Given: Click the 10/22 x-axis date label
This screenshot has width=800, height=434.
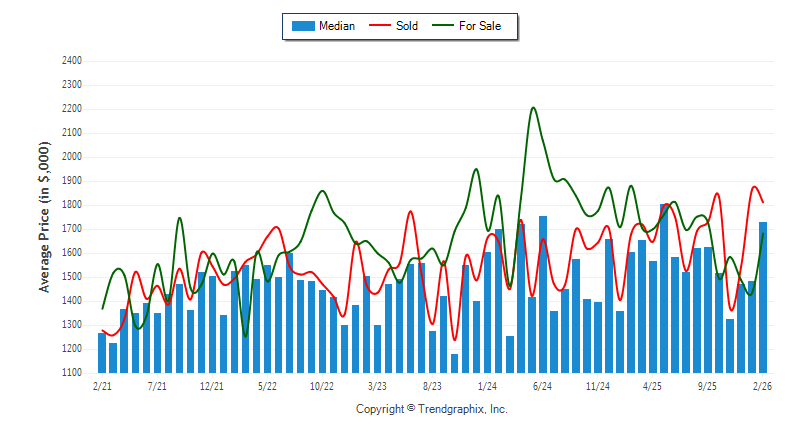Looking at the screenshot, I should point(322,385).
